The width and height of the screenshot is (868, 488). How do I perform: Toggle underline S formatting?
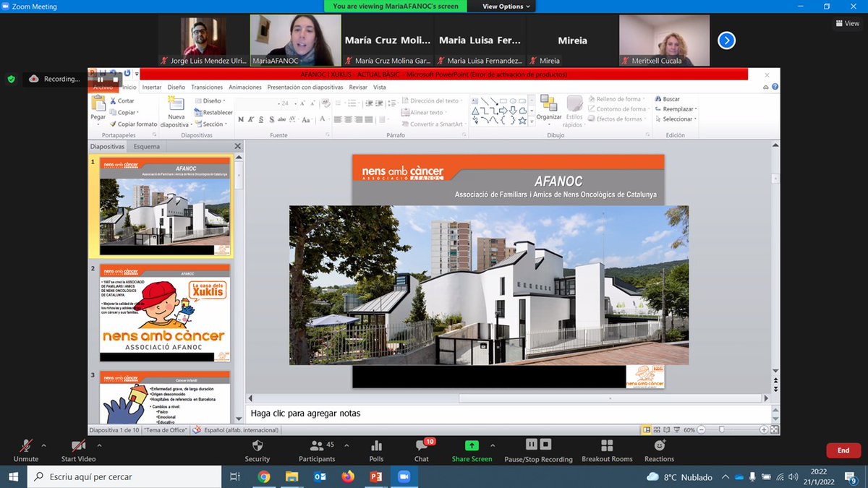pos(261,120)
